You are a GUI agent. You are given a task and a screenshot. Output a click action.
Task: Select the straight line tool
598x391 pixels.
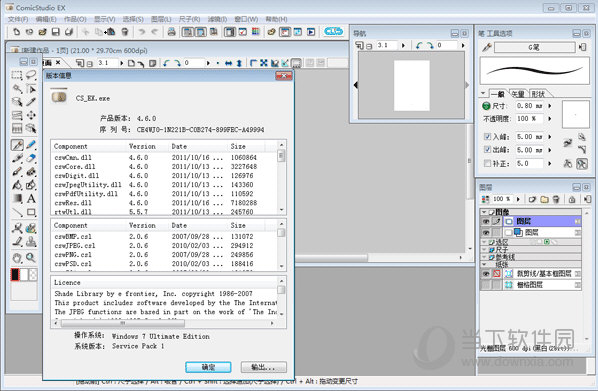pyautogui.click(x=17, y=212)
